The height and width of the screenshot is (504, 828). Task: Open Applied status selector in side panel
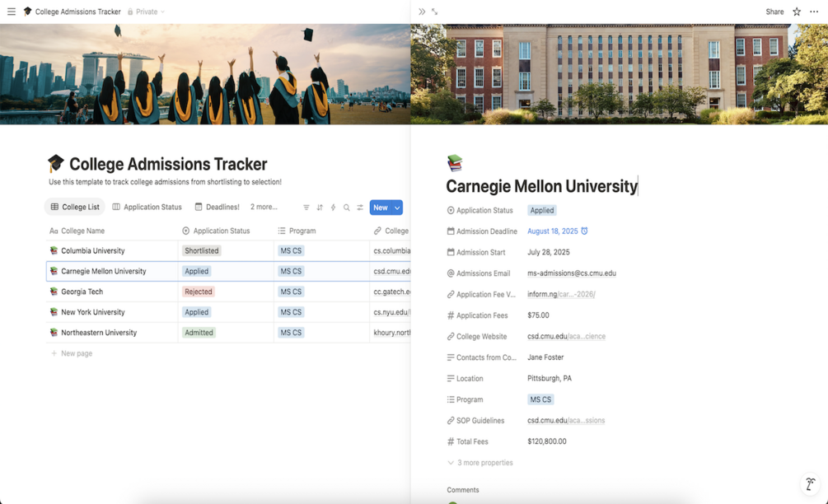(542, 210)
